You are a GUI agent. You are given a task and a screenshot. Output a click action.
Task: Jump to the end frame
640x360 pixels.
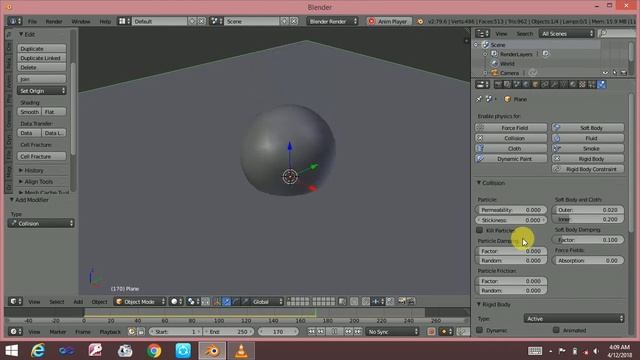358,331
